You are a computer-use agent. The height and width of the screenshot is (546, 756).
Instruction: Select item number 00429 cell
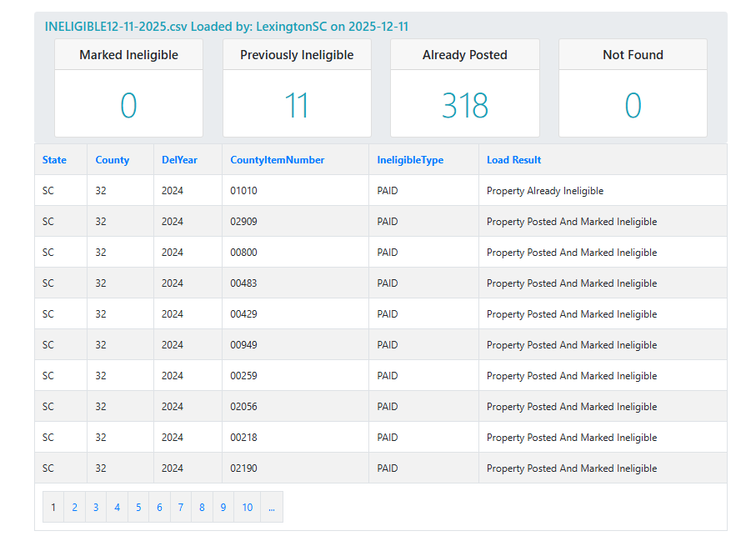pos(296,314)
